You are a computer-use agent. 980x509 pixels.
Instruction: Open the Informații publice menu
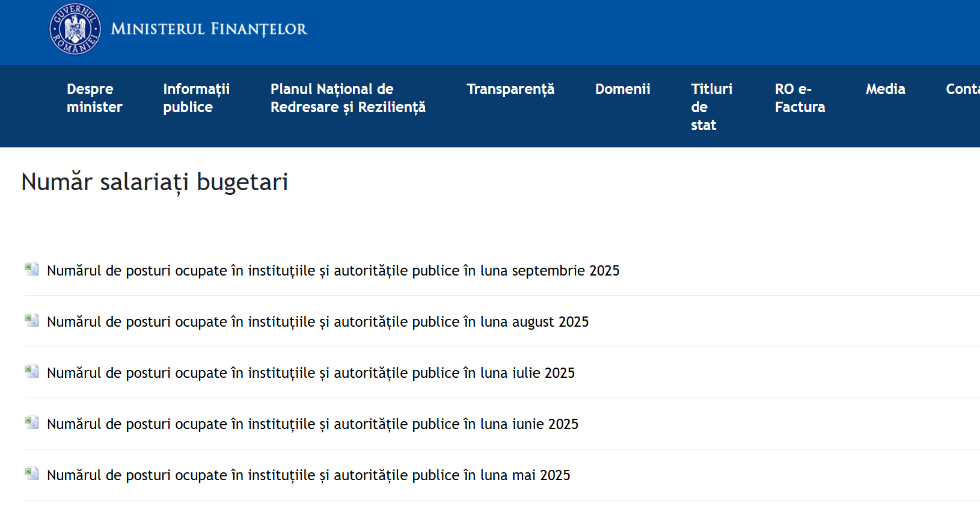point(196,98)
